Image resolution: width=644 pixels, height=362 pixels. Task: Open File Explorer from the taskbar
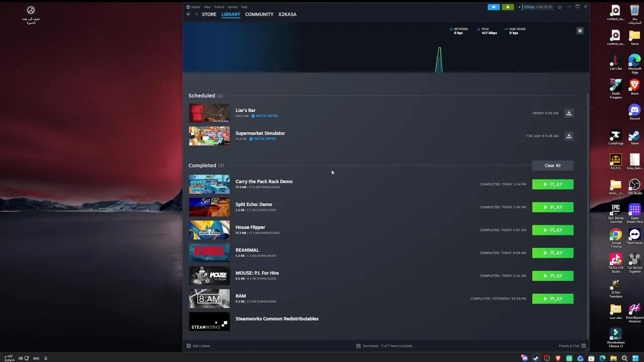(613, 358)
